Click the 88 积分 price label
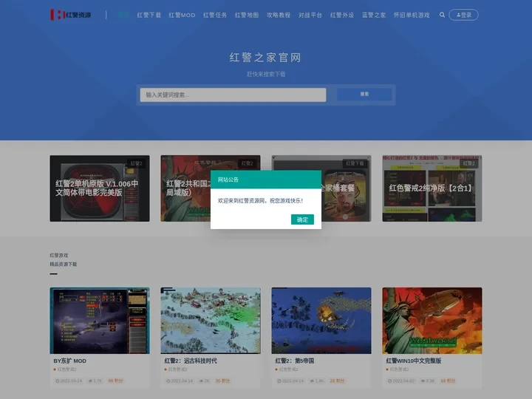 click(x=115, y=381)
